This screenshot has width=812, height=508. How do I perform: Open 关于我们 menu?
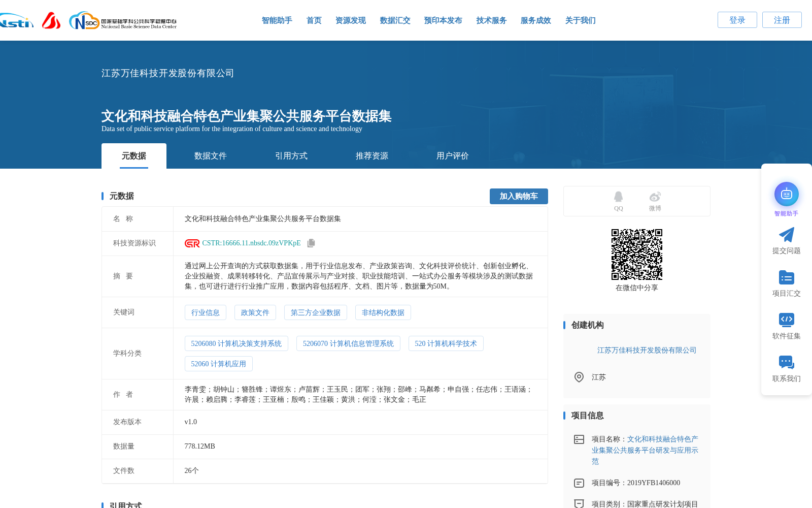point(581,20)
